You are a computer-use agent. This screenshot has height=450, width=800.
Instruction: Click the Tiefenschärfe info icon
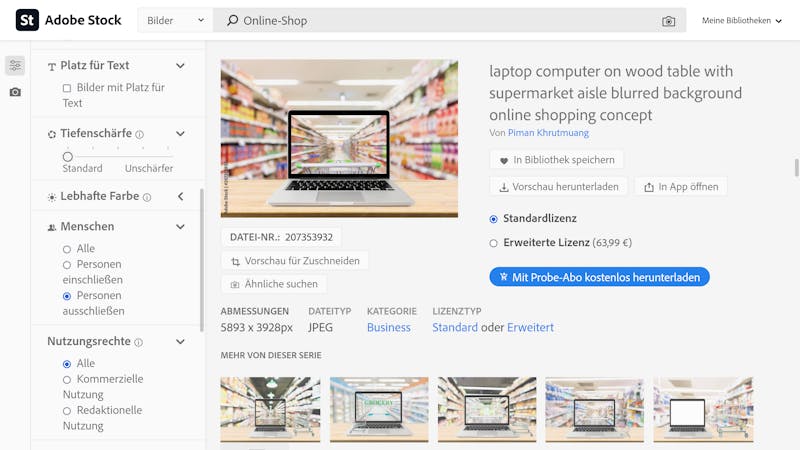click(139, 134)
